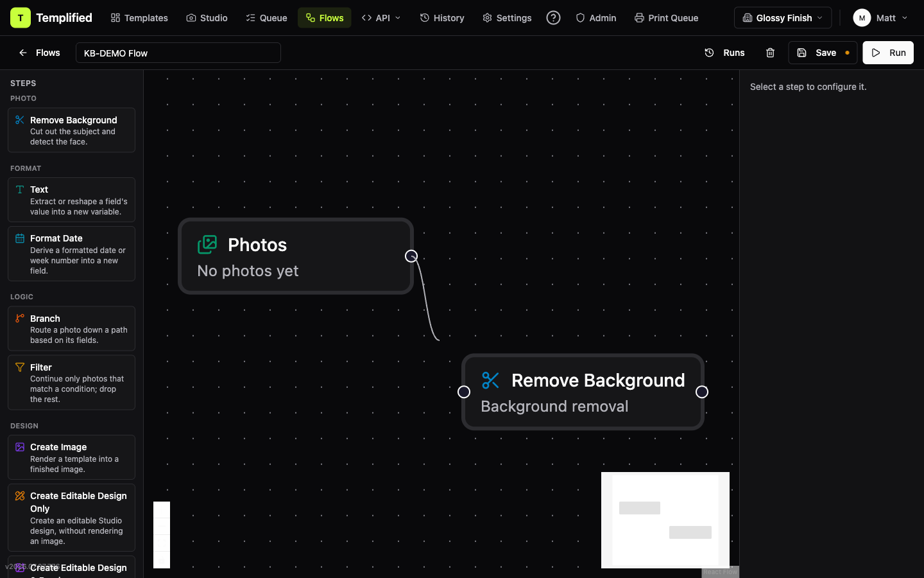Click Remove Background node output handle

click(702, 392)
